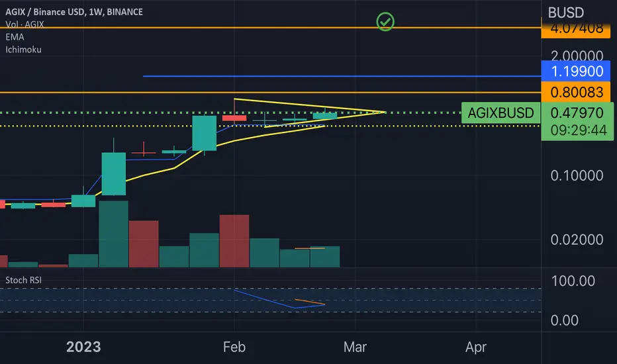Select the yellow triangle pattern apex
The width and height of the screenshot is (617, 364).
tap(385, 112)
